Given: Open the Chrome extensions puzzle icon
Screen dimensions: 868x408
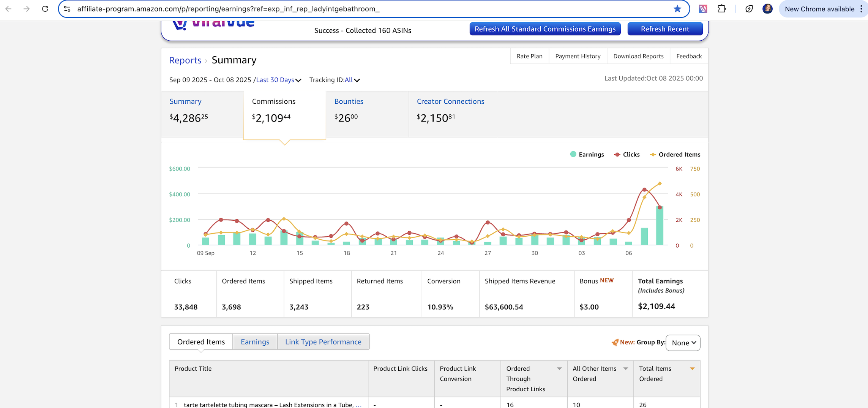Looking at the screenshot, I should point(721,9).
